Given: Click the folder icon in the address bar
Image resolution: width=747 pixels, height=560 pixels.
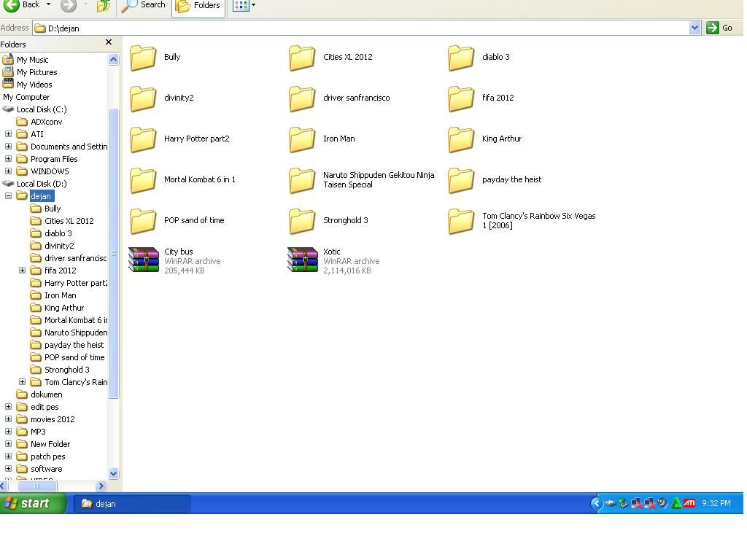Looking at the screenshot, I should pyautogui.click(x=40, y=28).
